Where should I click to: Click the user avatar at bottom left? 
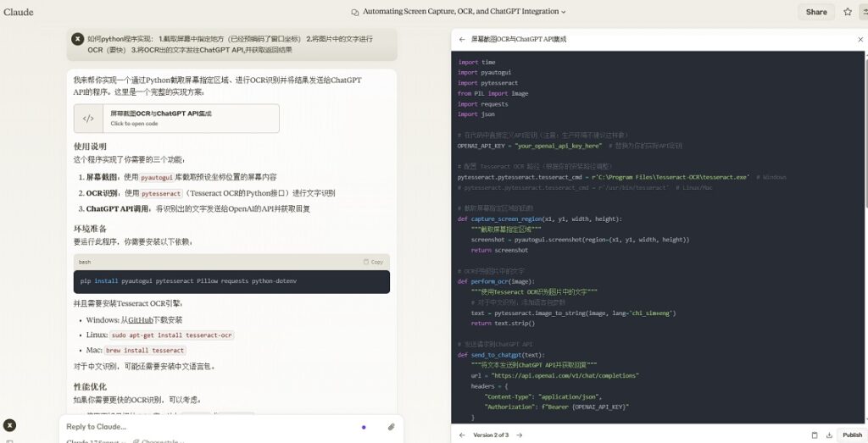pos(9,425)
